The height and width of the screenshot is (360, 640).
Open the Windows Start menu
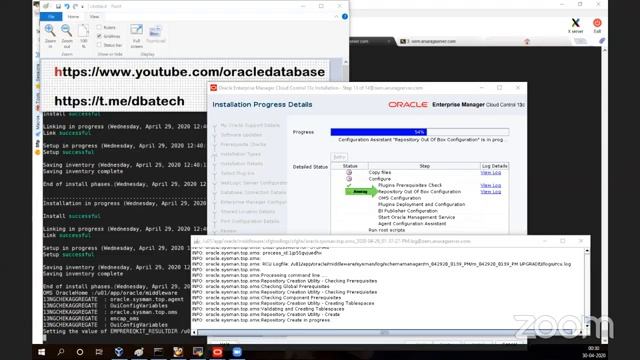pos(41,352)
